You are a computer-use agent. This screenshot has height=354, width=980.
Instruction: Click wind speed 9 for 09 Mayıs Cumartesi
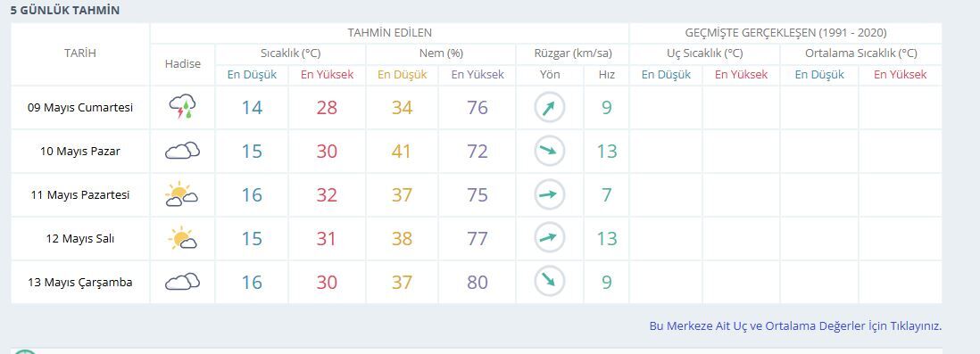coord(606,107)
